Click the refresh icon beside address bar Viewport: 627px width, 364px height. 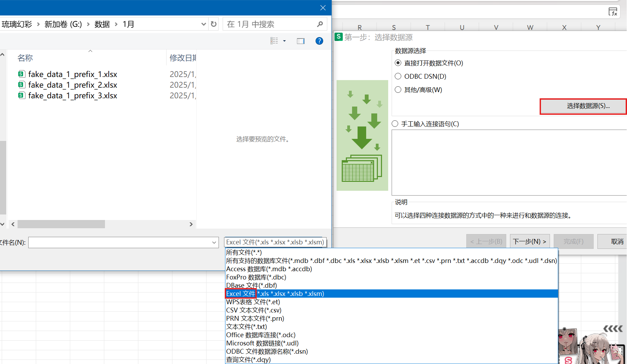click(x=214, y=24)
